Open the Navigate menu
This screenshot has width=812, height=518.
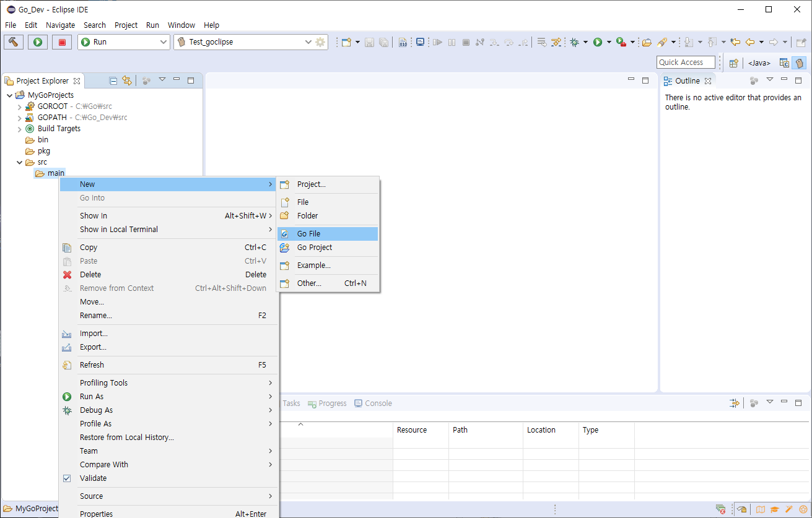pyautogui.click(x=61, y=25)
